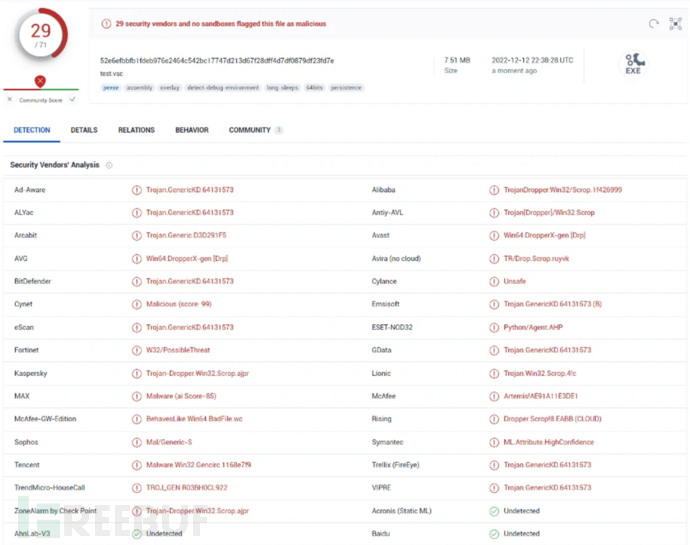Click the Unsafe result for Cylance

click(x=515, y=281)
